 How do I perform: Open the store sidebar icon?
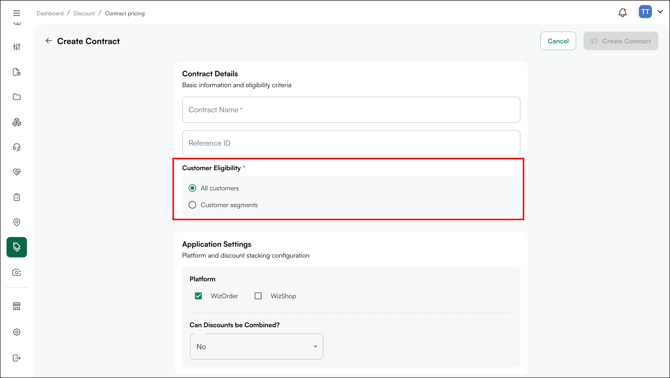(x=17, y=306)
